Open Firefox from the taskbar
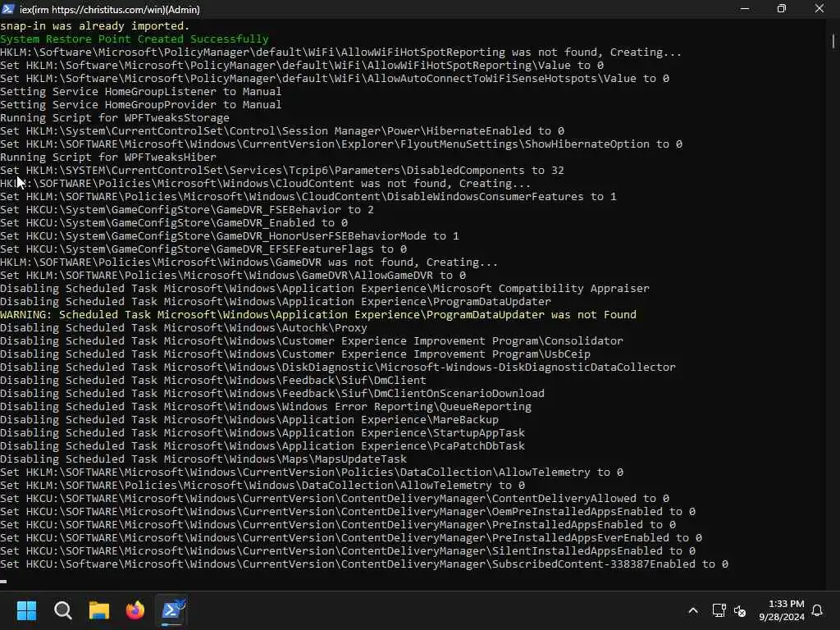The height and width of the screenshot is (630, 840). click(x=135, y=610)
